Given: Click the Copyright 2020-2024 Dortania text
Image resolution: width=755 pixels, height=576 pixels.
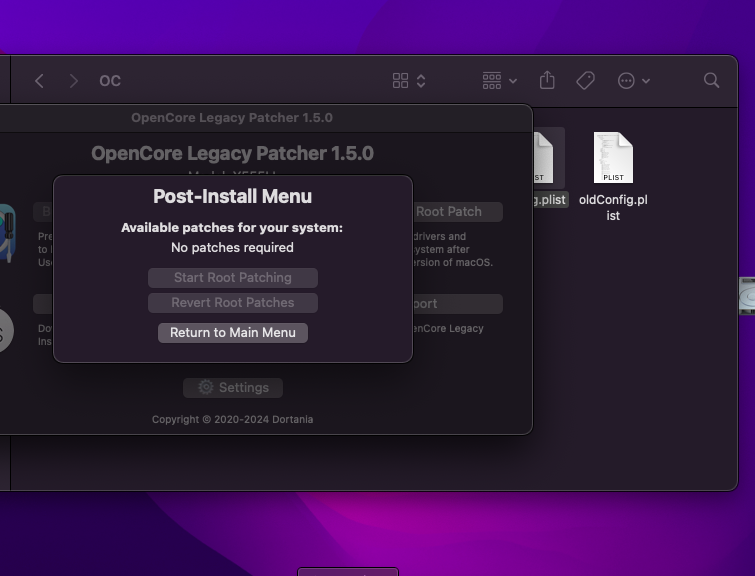Looking at the screenshot, I should click(x=233, y=419).
